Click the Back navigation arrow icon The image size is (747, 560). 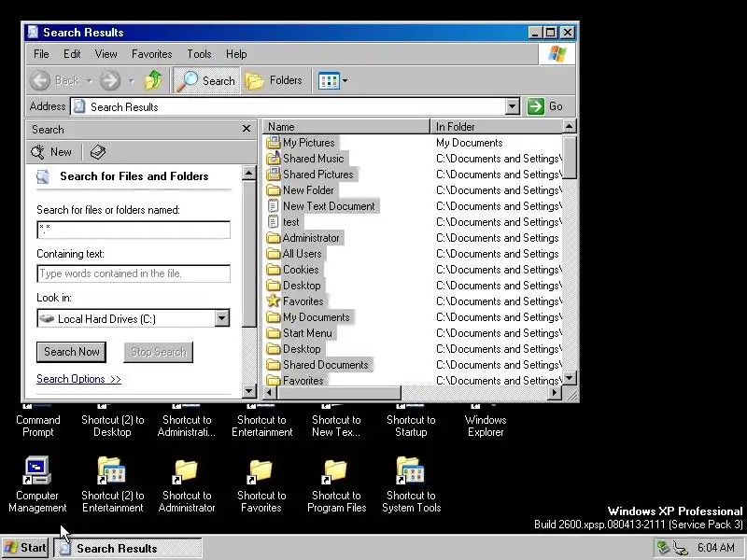[x=40, y=80]
